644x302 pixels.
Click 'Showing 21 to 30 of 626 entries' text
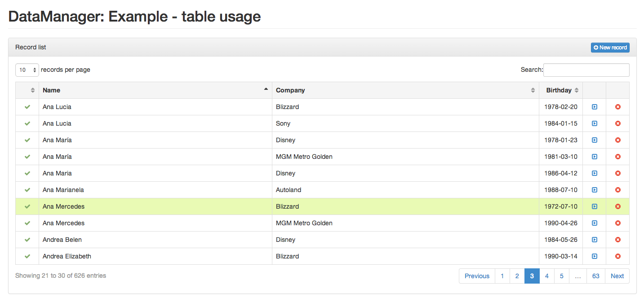click(61, 276)
